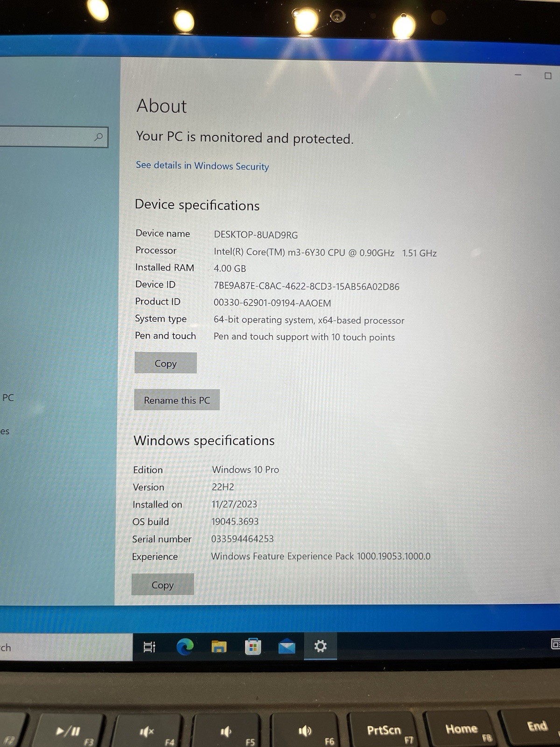Copy the Windows specifications
The image size is (560, 747).
point(162,585)
